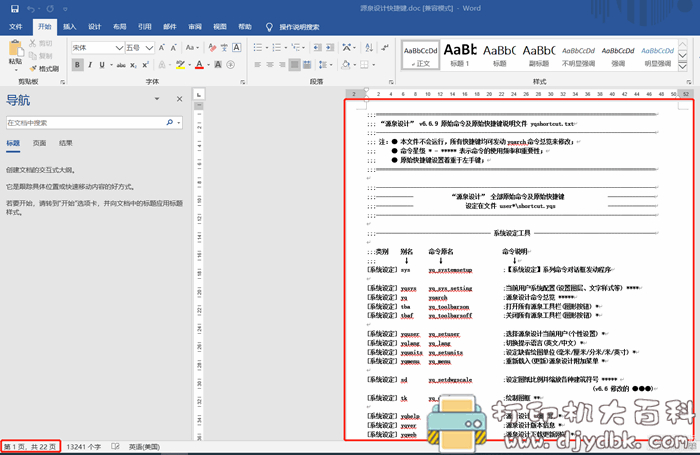
Task: Click the 剪切 cut button
Action: pos(41,43)
